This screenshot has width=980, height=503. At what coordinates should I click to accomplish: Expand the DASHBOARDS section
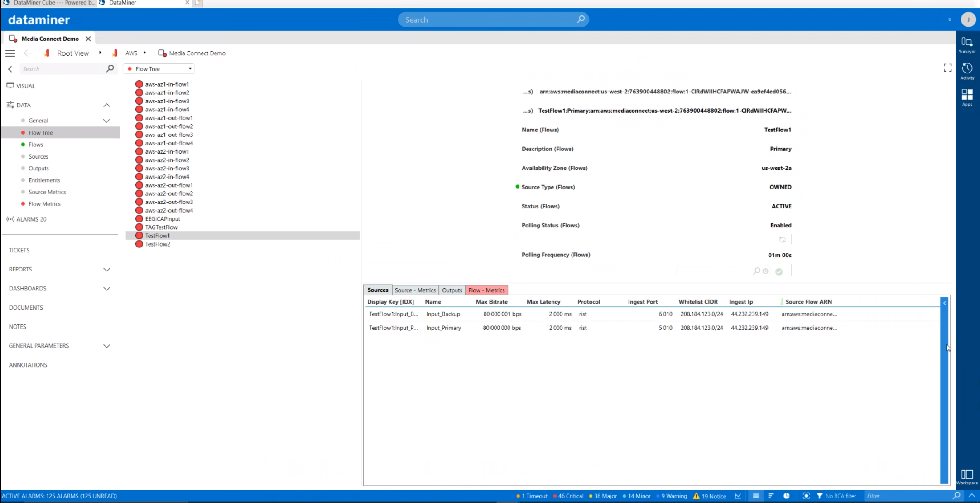pos(107,289)
